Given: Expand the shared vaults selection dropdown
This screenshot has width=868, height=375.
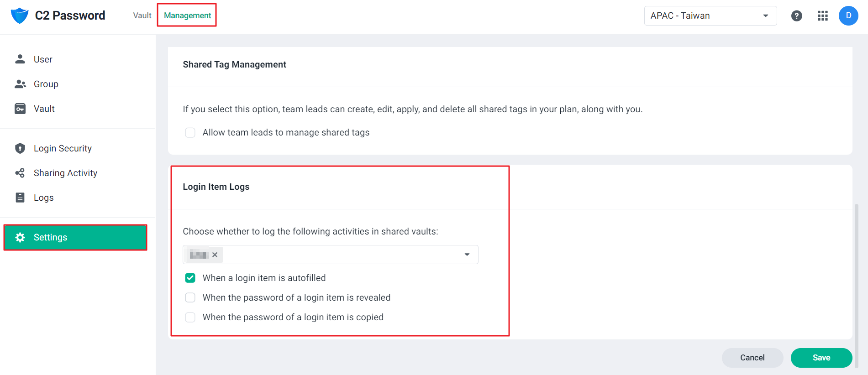Looking at the screenshot, I should (467, 254).
